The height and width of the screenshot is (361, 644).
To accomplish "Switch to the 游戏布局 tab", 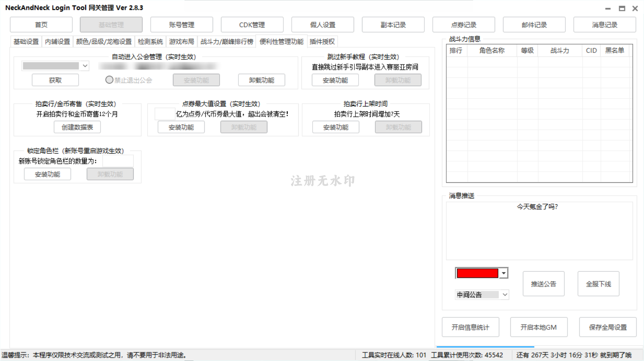I will (x=182, y=42).
